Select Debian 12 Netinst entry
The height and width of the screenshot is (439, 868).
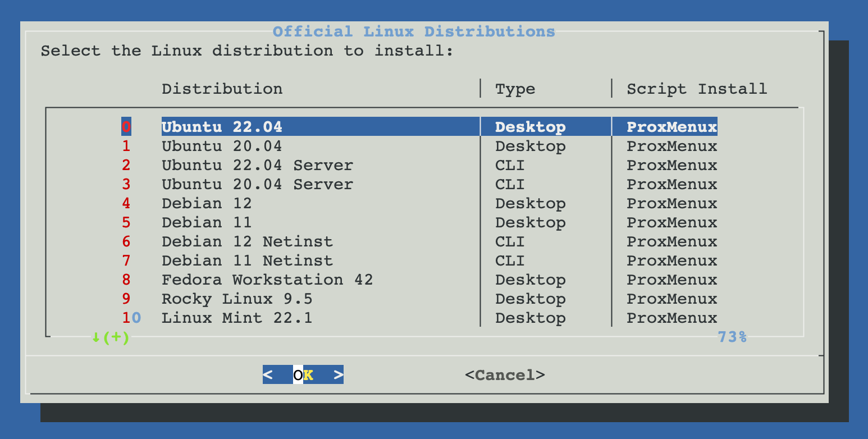coord(247,241)
